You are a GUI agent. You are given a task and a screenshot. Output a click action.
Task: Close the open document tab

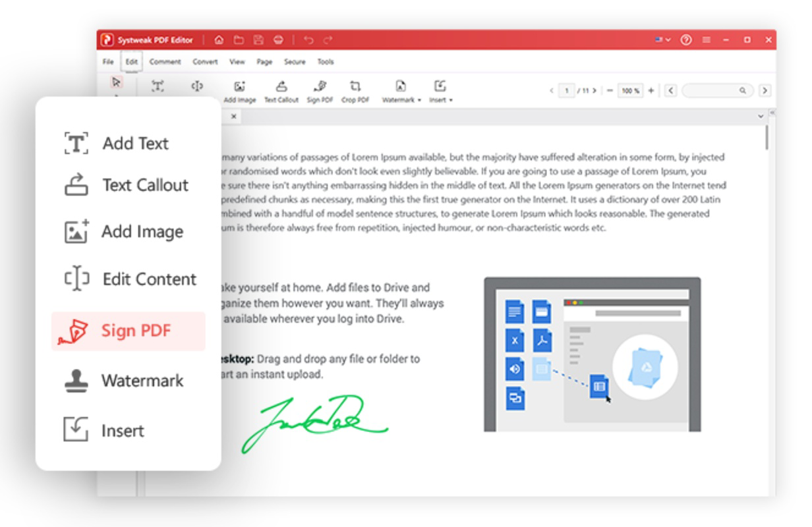[233, 117]
